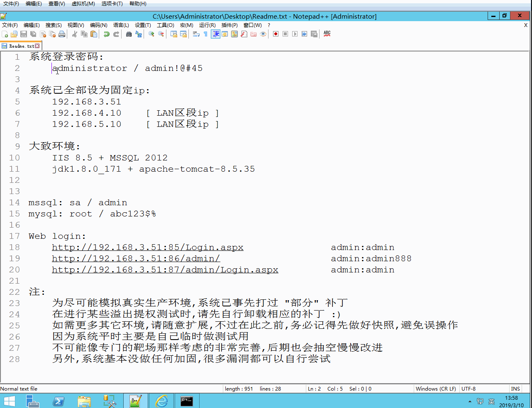
Task: Open Server Manager from the taskbar
Action: click(x=33, y=401)
